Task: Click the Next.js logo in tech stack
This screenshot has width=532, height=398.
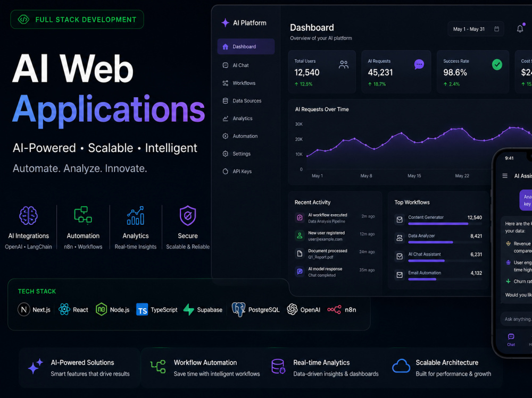Action: click(24, 309)
